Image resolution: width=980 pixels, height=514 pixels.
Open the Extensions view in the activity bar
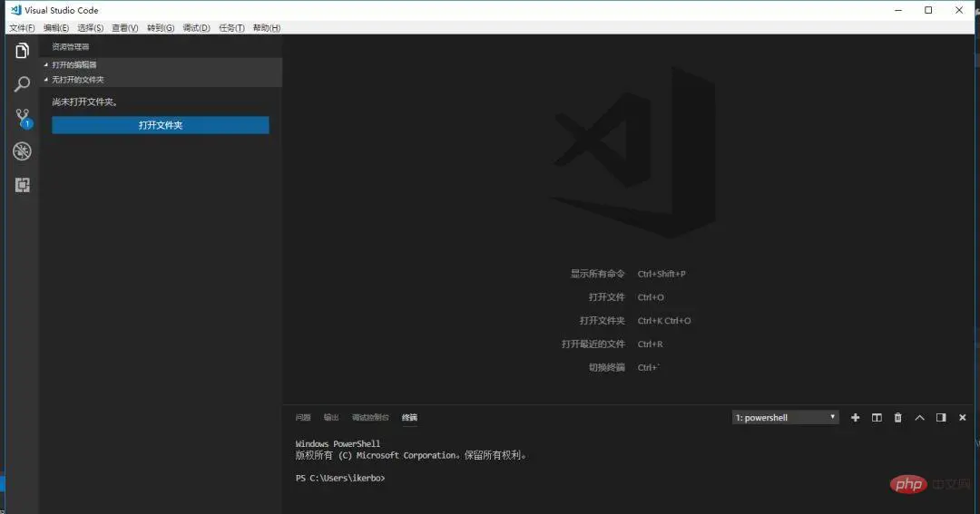click(x=22, y=185)
